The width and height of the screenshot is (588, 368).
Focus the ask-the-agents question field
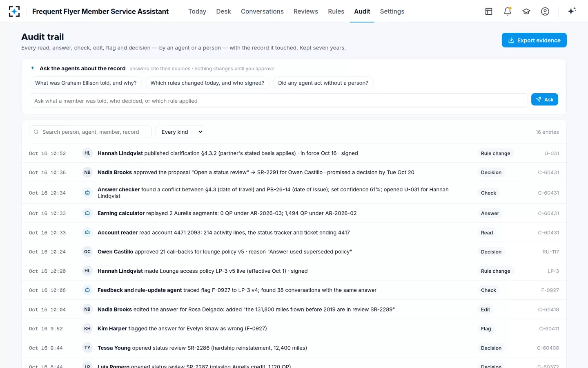[x=279, y=101]
